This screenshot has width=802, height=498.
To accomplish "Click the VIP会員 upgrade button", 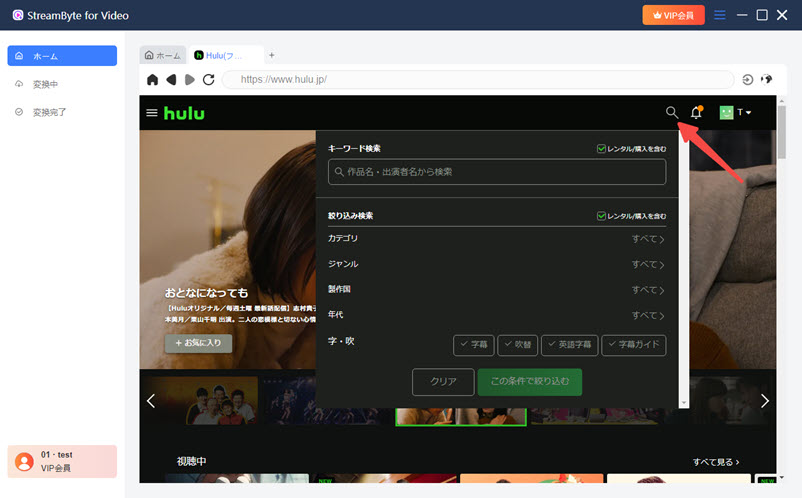I will point(673,15).
